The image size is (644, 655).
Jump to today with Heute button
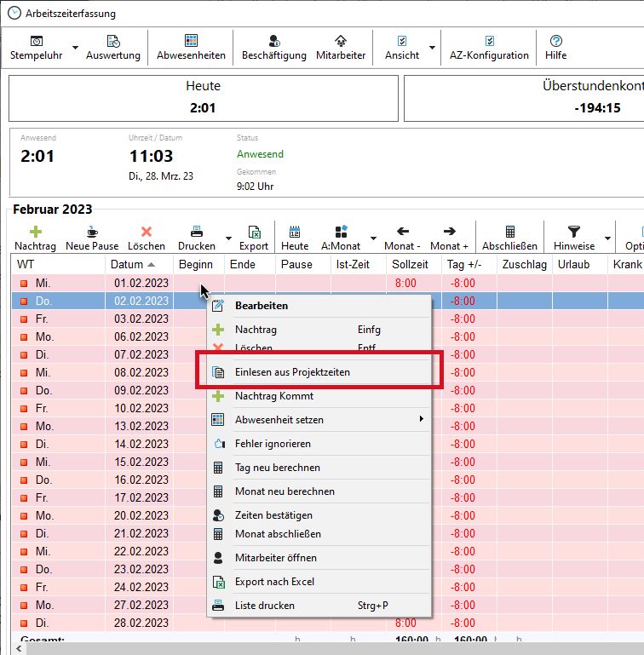pyautogui.click(x=295, y=238)
